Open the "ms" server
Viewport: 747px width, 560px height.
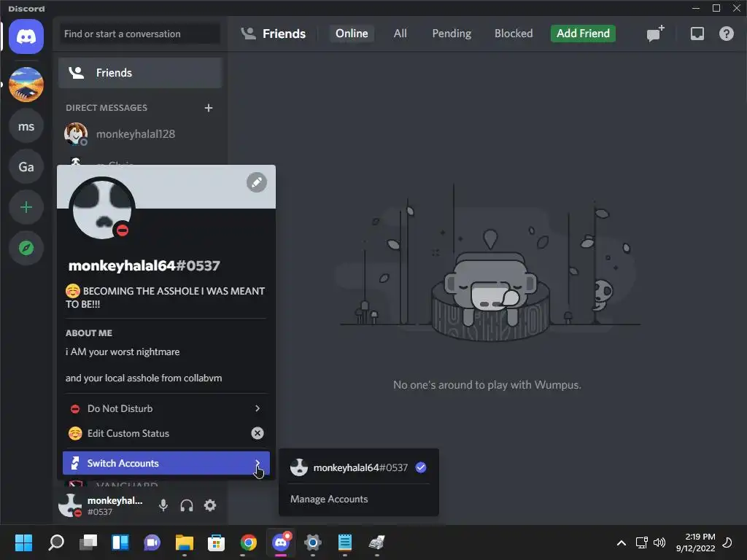click(x=26, y=126)
